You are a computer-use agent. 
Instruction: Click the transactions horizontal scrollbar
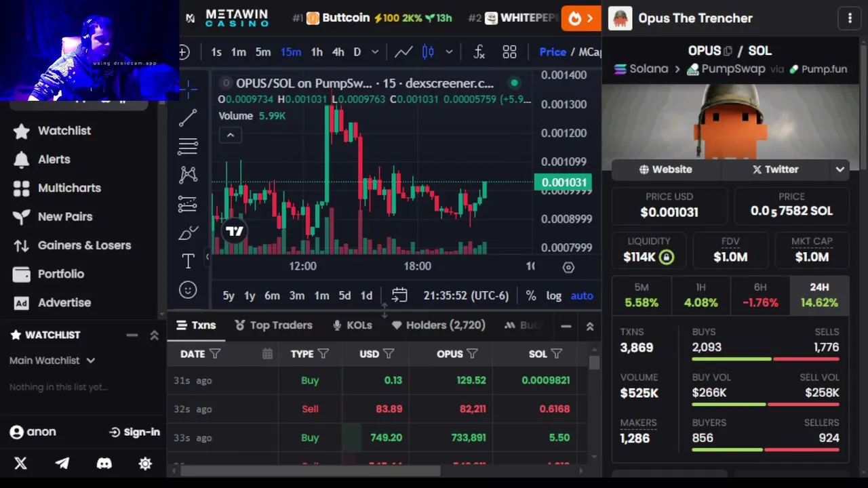point(311,470)
